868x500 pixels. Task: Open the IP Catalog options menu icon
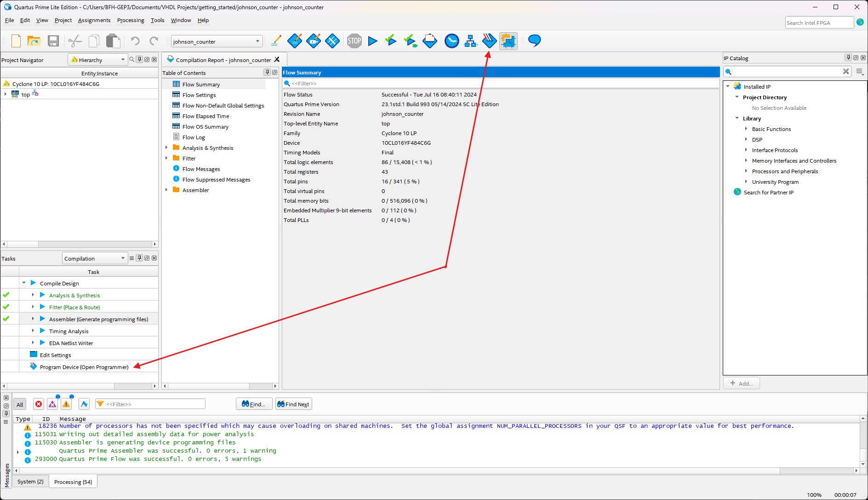click(860, 71)
